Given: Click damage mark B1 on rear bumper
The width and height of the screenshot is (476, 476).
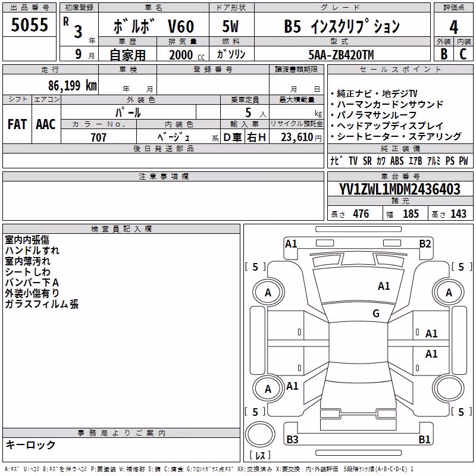Looking at the screenshot, I should (425, 439).
